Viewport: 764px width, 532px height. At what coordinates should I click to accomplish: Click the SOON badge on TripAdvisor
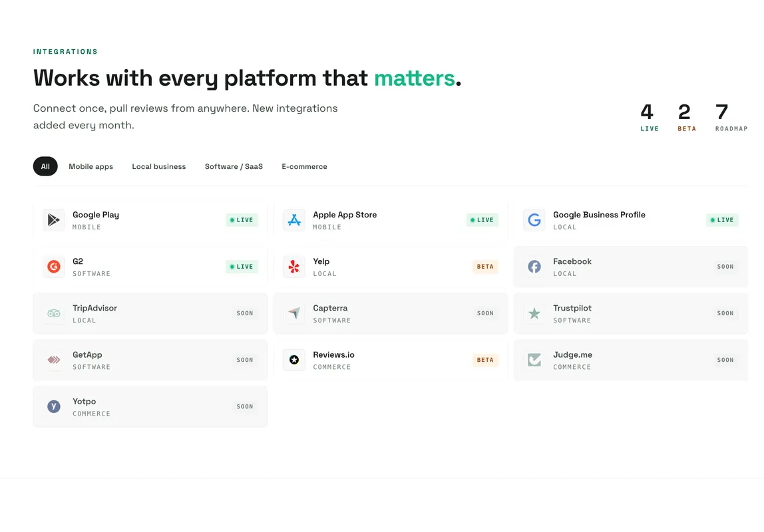pyautogui.click(x=245, y=313)
